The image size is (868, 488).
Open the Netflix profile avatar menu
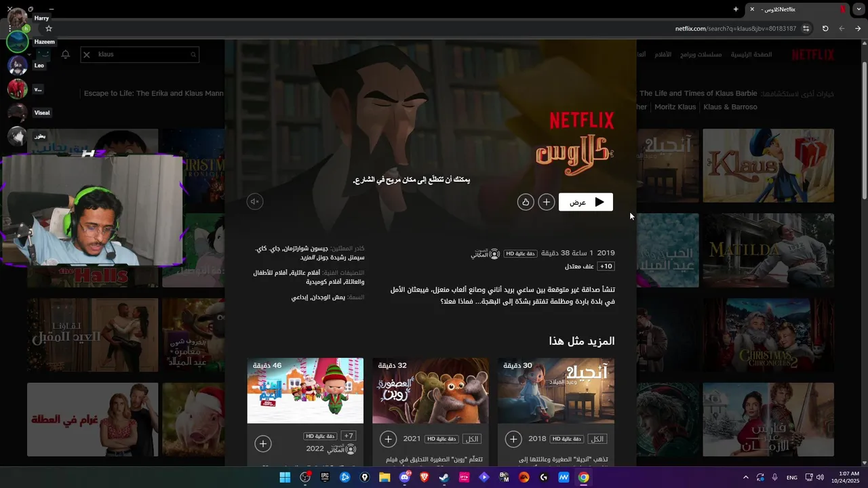[x=43, y=54]
